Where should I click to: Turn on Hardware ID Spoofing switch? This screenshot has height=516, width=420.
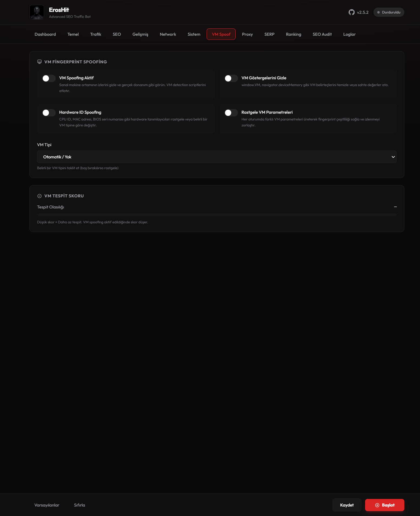49,113
